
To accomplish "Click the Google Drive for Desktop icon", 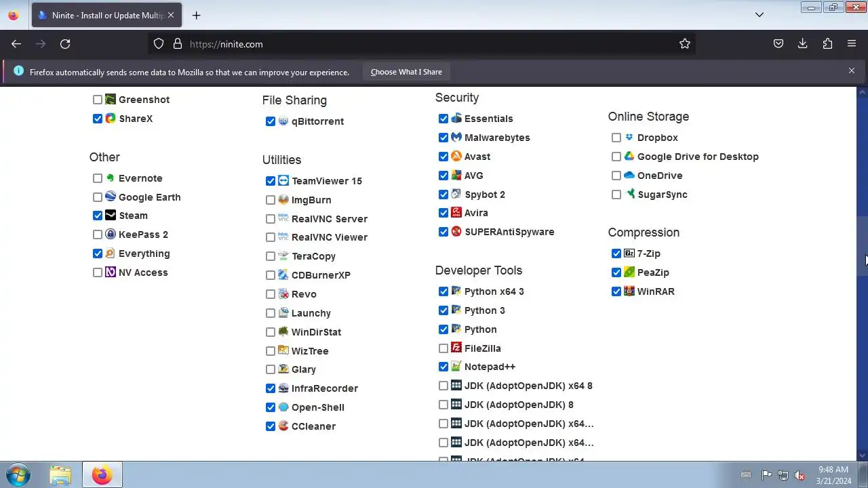I will [x=629, y=157].
